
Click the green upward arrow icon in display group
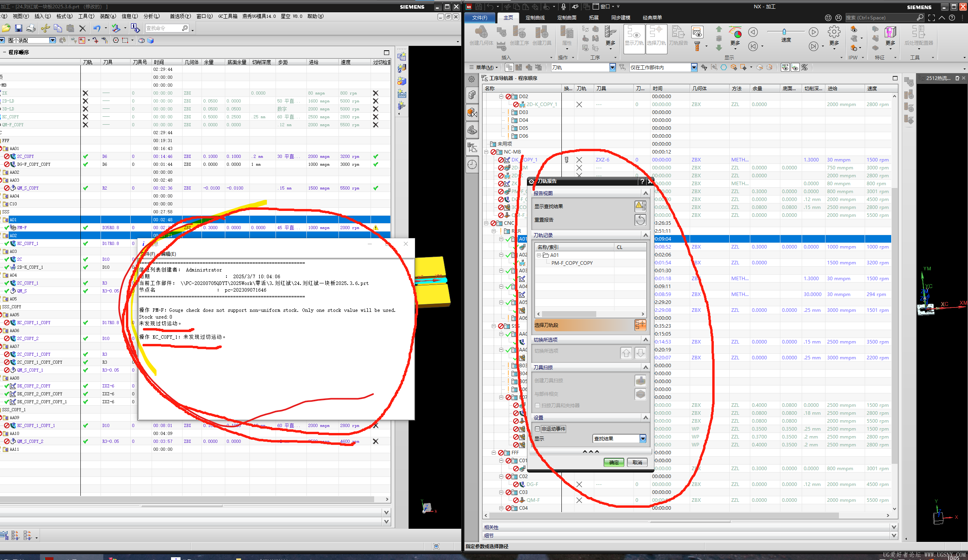[x=719, y=30]
